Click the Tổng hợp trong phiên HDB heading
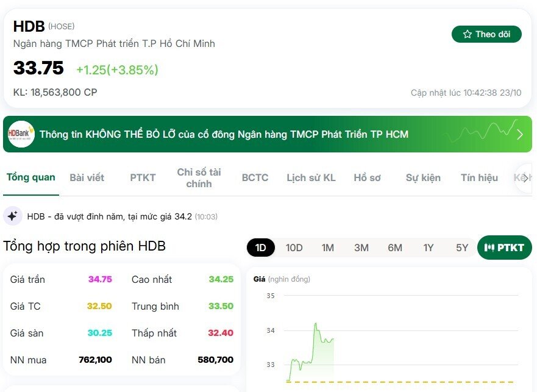Image resolution: width=537 pixels, height=392 pixels. (x=84, y=246)
